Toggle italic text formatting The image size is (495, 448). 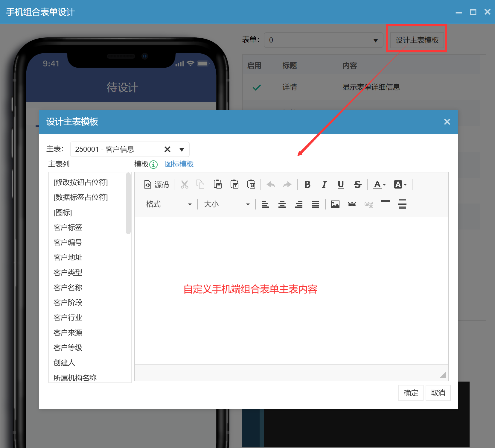click(324, 185)
